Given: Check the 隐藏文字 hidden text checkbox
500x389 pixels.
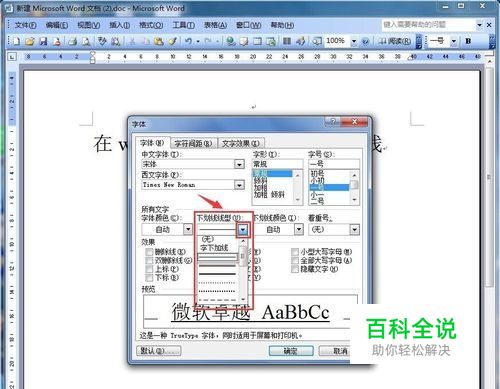Looking at the screenshot, I should click(x=295, y=269).
